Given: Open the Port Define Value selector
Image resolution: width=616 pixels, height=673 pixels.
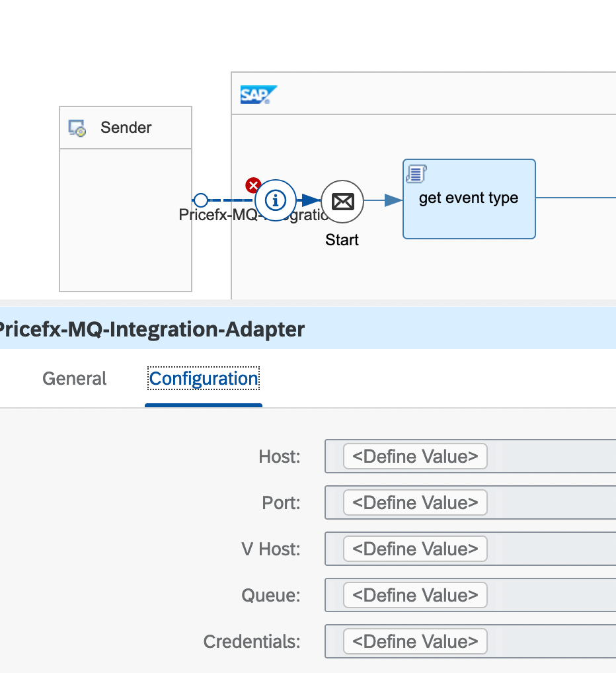Looking at the screenshot, I should coord(415,502).
